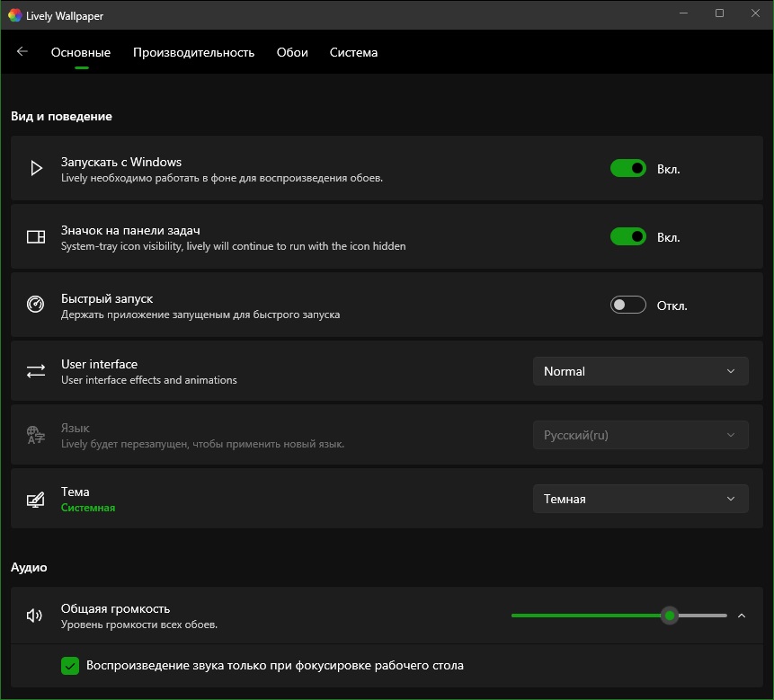Click the System-tray icon visibility description text
The height and width of the screenshot is (700, 774).
pos(233,246)
